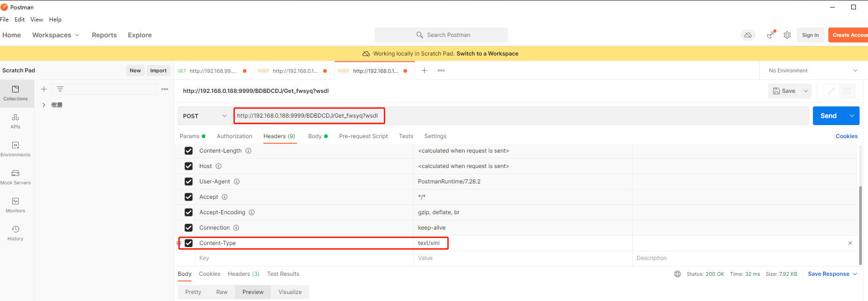Open the Mock Servers sidebar panel
The width and height of the screenshot is (868, 301).
[15, 177]
